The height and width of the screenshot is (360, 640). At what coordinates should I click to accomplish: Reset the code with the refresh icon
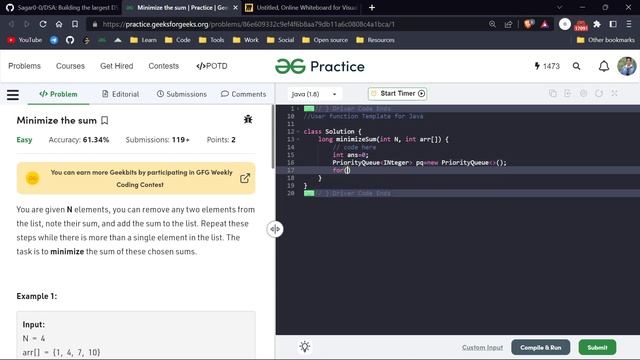[599, 93]
